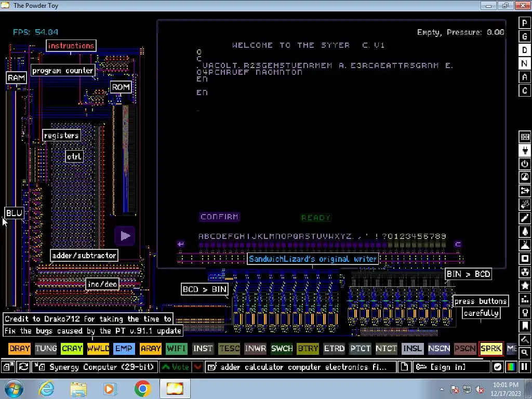Image resolution: width=532 pixels, height=399 pixels.
Task: Select the SWCH element
Action: tap(282, 349)
